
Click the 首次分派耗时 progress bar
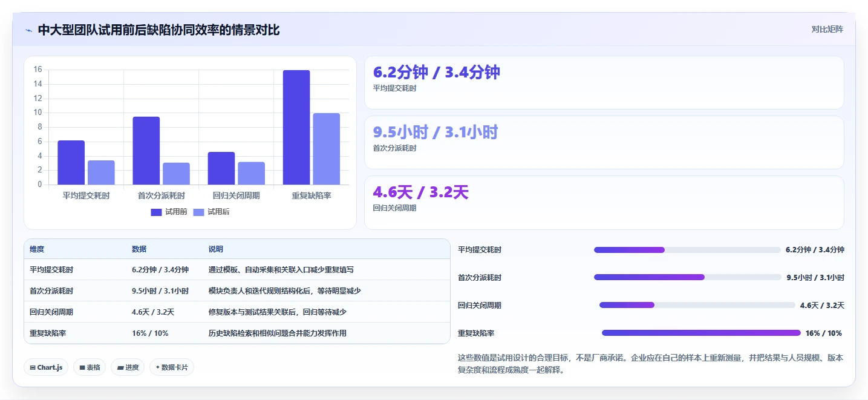coord(688,277)
